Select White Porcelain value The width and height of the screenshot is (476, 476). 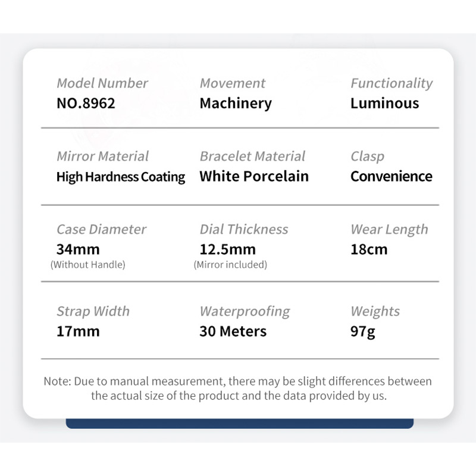254,176
